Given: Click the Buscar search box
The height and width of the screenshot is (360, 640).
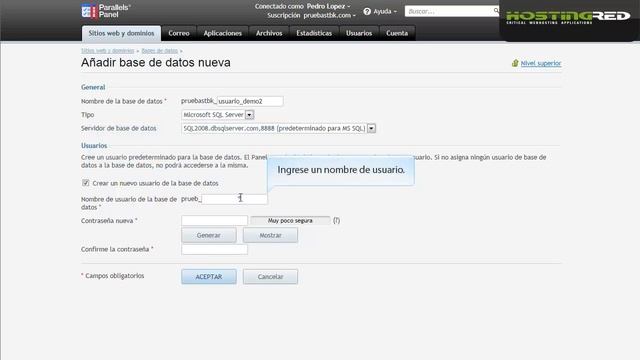Looking at the screenshot, I should tap(449, 11).
